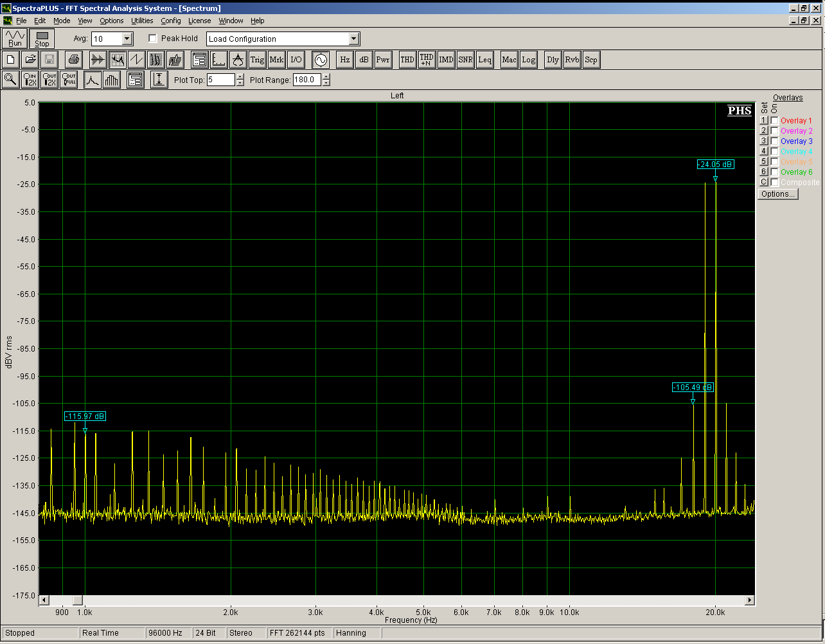This screenshot has width=825, height=644.
Task: Click the THD utility button
Action: (x=407, y=60)
